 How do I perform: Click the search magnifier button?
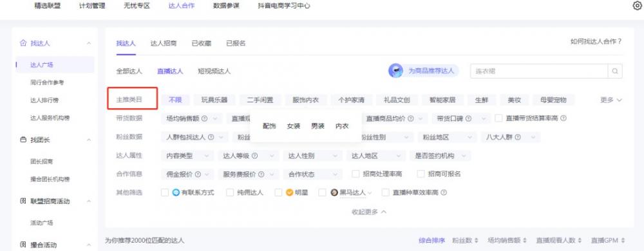point(615,71)
